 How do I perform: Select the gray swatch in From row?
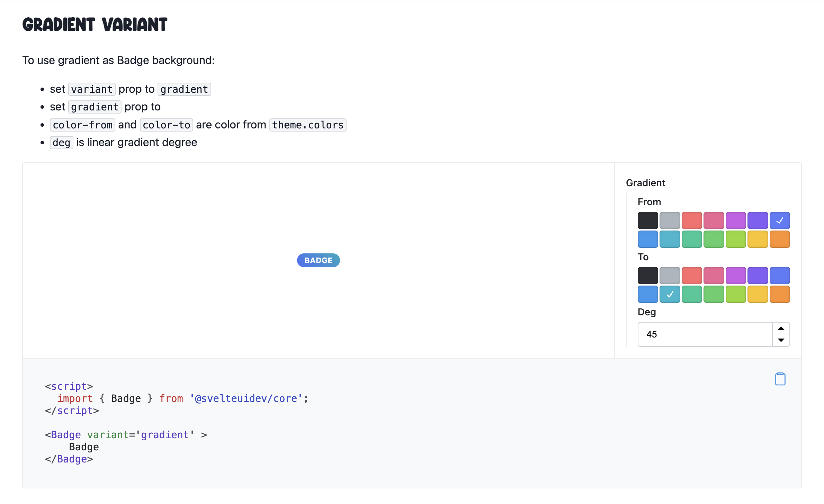pos(670,220)
